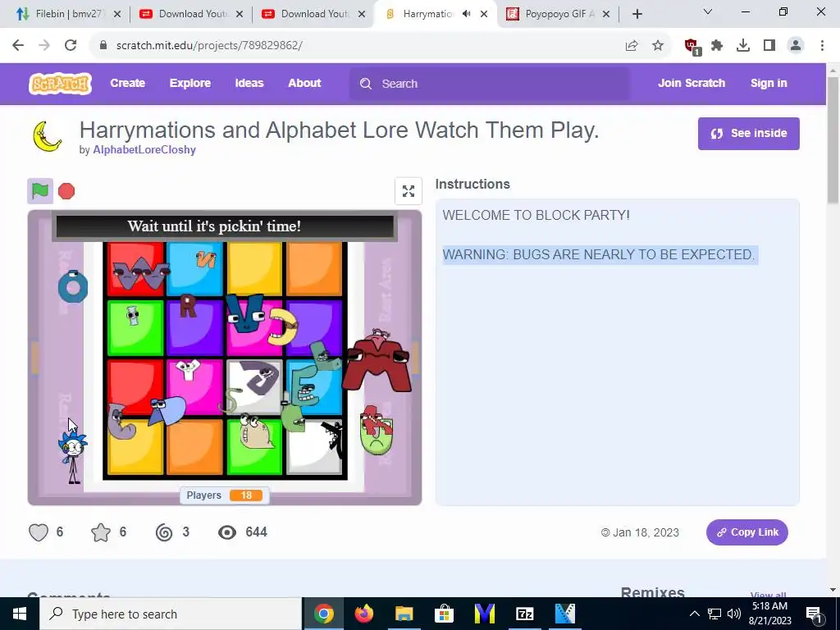
Task: Enter full screen mode for the stage
Action: [x=409, y=191]
